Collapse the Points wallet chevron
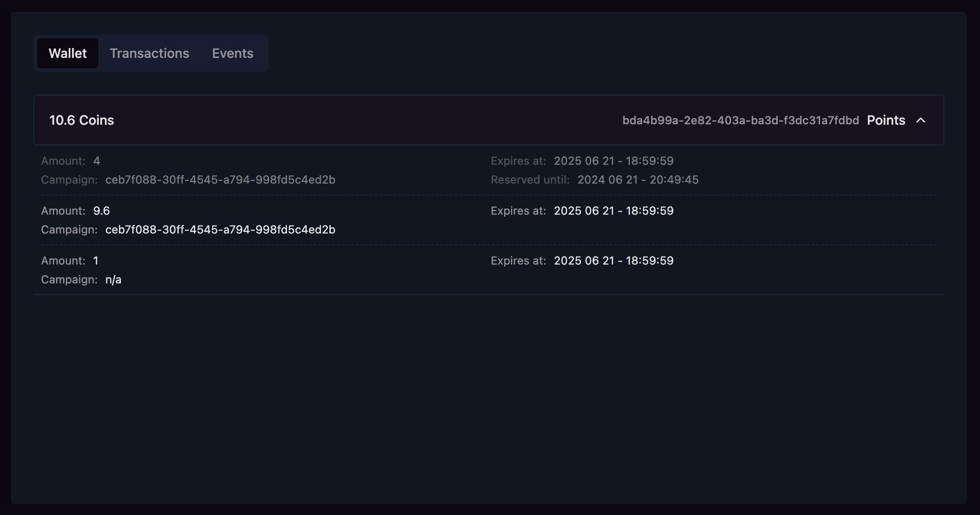Screen dimensions: 980x515 (x=921, y=121)
